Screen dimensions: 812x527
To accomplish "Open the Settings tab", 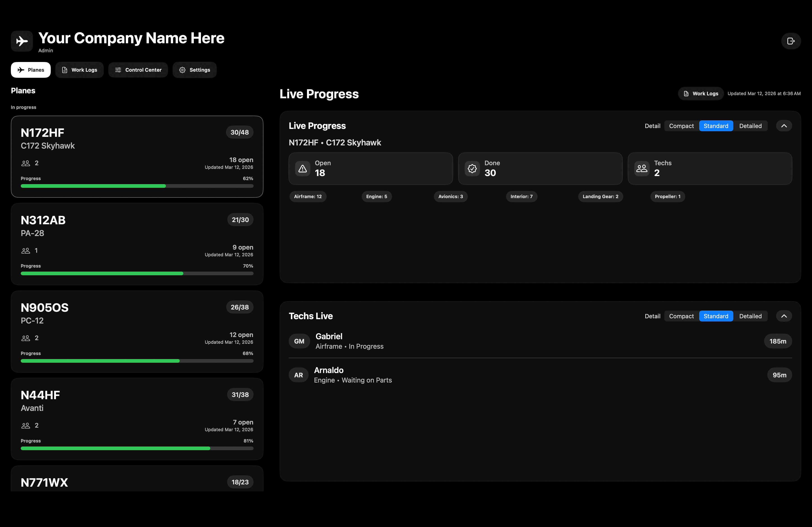I will point(194,70).
